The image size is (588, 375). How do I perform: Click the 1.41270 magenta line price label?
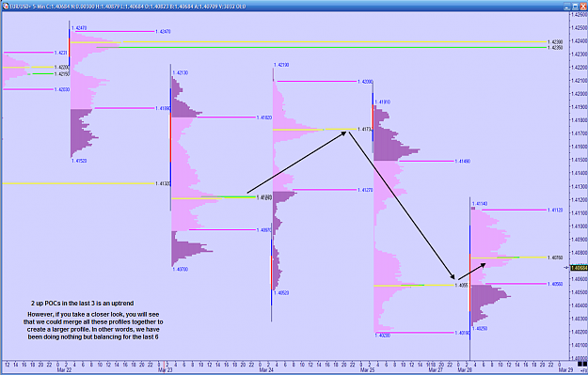point(365,190)
